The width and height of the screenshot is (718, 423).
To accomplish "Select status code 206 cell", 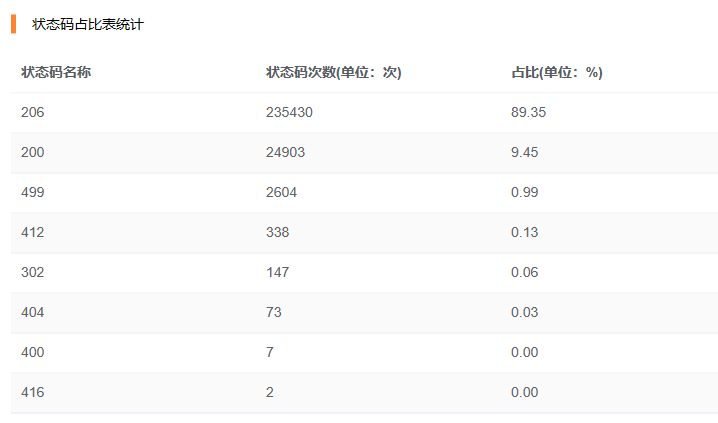I will [x=33, y=113].
